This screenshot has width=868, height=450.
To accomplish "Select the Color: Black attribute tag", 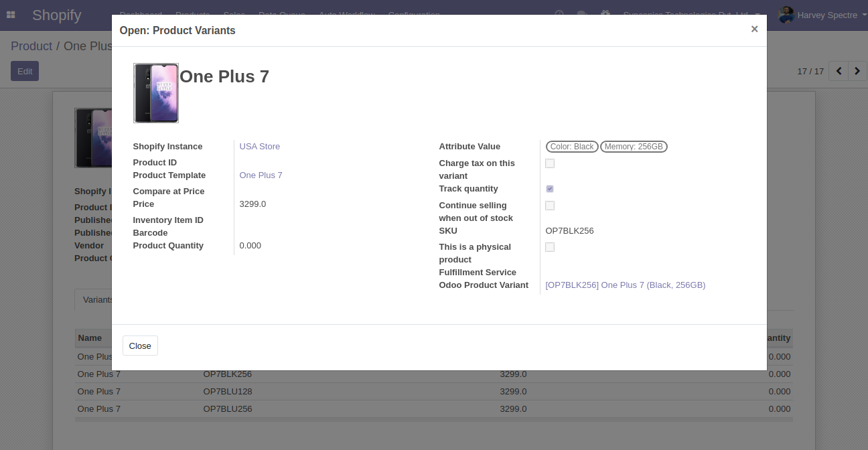I will point(572,147).
